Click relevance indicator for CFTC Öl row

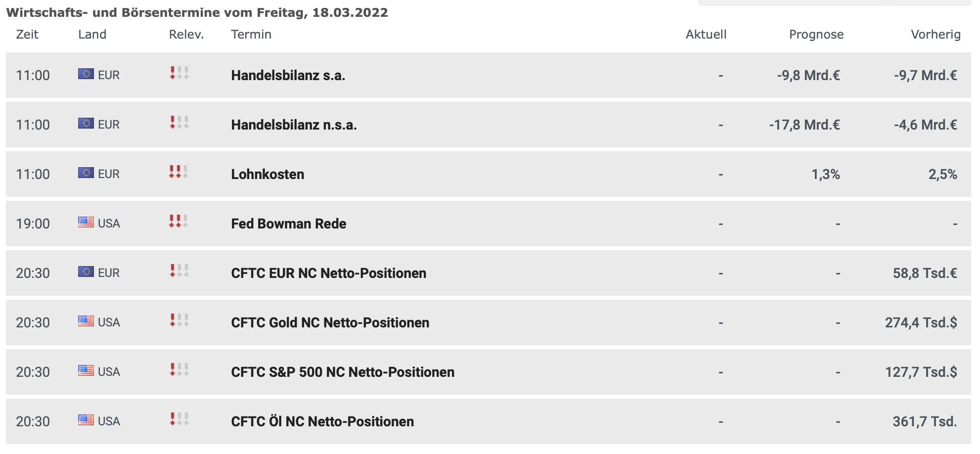click(x=179, y=419)
